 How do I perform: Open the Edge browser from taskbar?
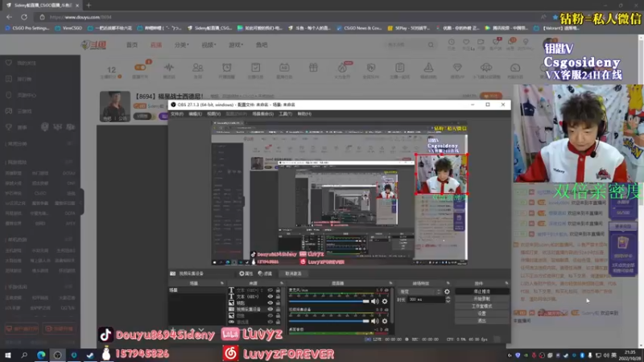tap(41, 355)
